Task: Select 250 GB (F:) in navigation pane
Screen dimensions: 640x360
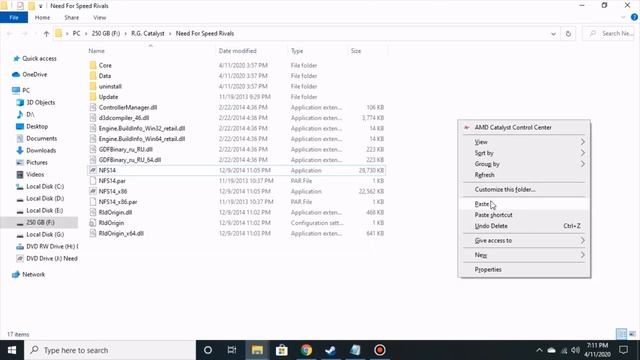Action: (x=39, y=223)
